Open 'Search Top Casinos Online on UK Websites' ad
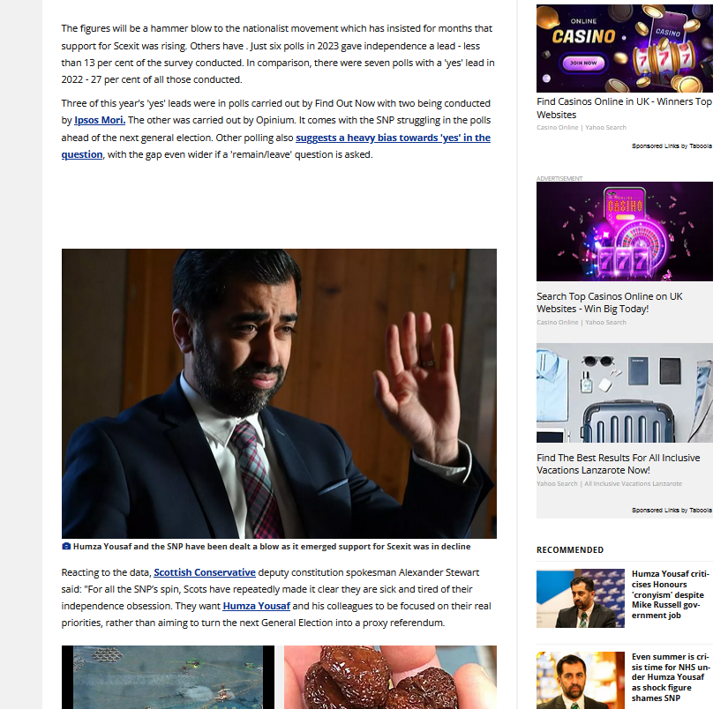 [x=610, y=302]
